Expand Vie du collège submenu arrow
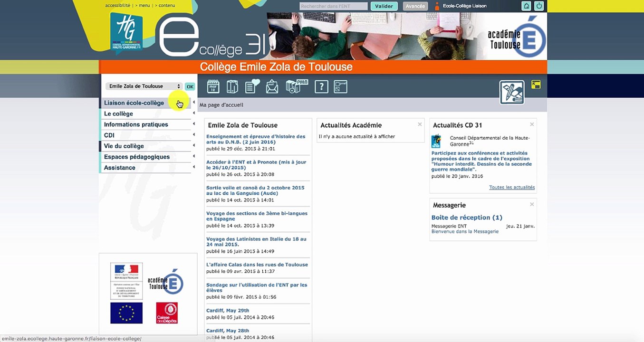The width and height of the screenshot is (644, 342). coord(194,146)
